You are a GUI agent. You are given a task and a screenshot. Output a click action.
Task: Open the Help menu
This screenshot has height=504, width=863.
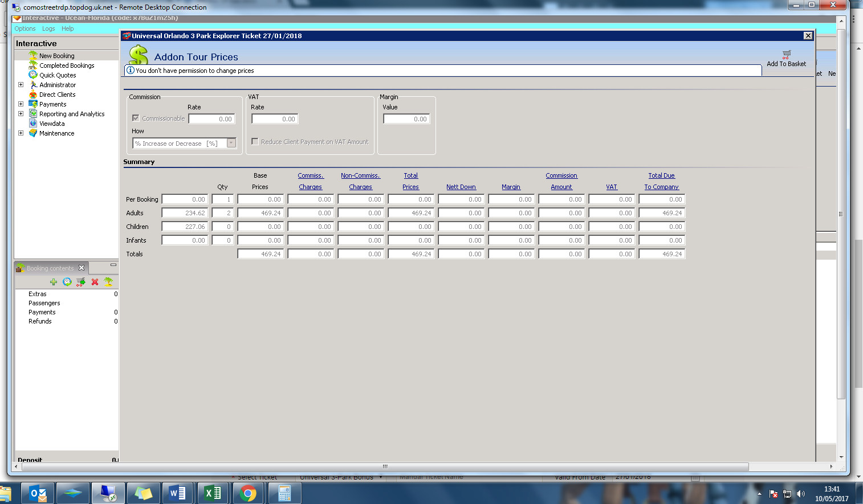[x=68, y=28]
